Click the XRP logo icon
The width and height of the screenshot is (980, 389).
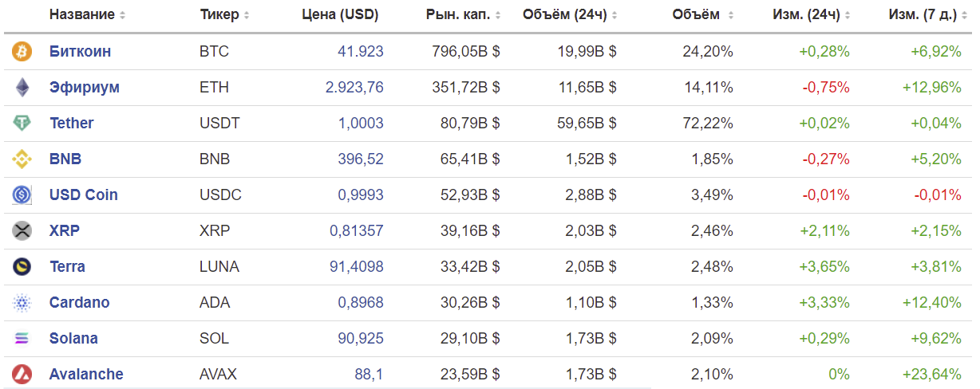click(x=22, y=231)
